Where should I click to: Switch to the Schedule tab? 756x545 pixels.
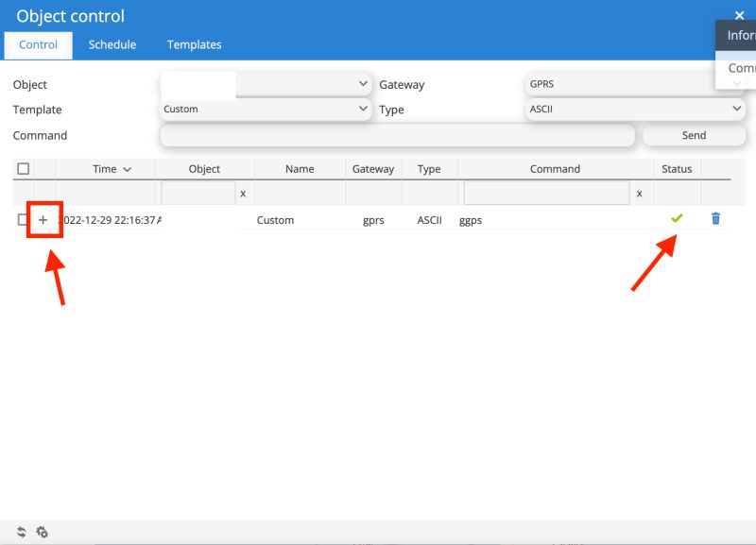[x=112, y=44]
